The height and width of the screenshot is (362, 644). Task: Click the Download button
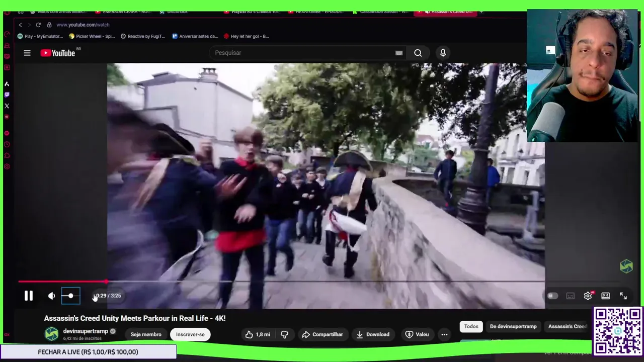point(373,334)
